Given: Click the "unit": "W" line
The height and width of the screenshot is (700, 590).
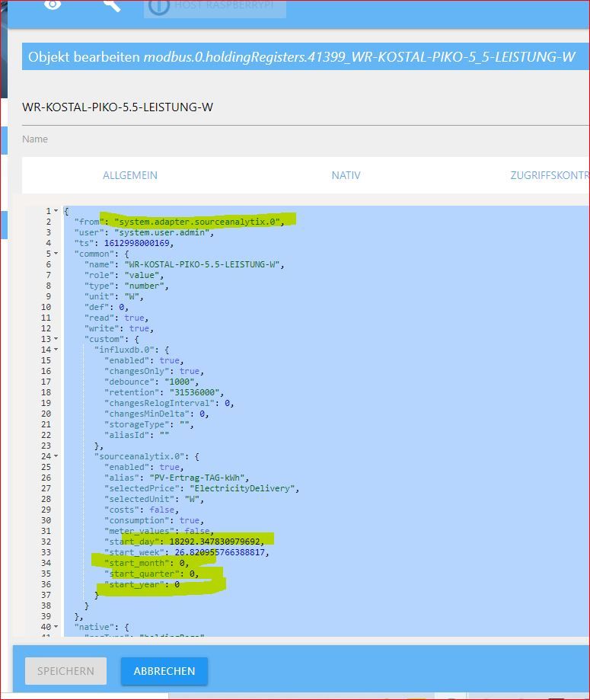Looking at the screenshot, I should coord(113,296).
